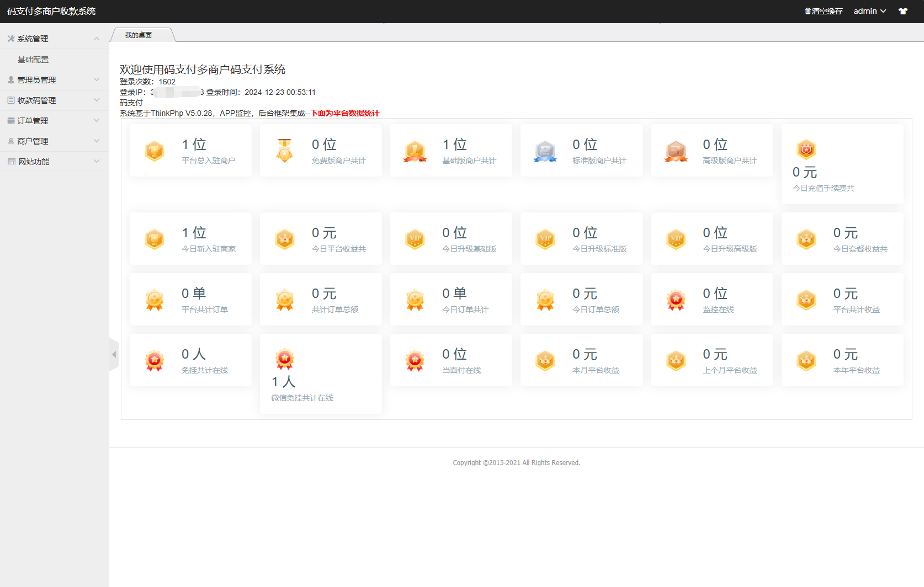Click 清空缓存 to clear cache
924x587 pixels.
click(x=826, y=10)
